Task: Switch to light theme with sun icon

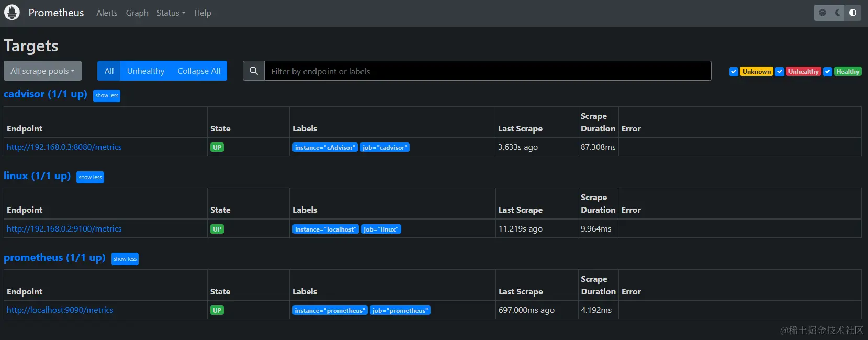Action: 822,13
